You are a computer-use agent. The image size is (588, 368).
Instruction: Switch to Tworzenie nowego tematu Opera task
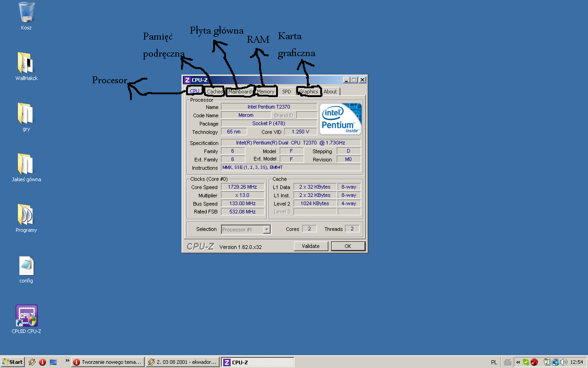pos(108,362)
